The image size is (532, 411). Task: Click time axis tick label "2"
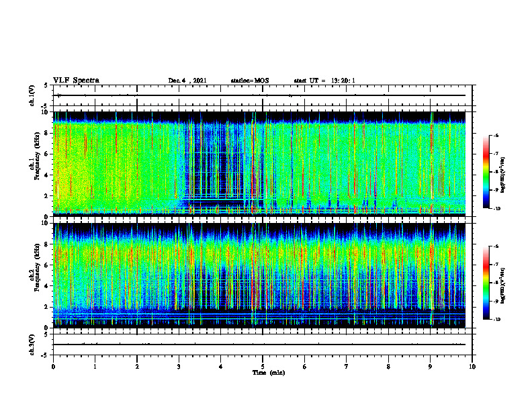[137, 367]
